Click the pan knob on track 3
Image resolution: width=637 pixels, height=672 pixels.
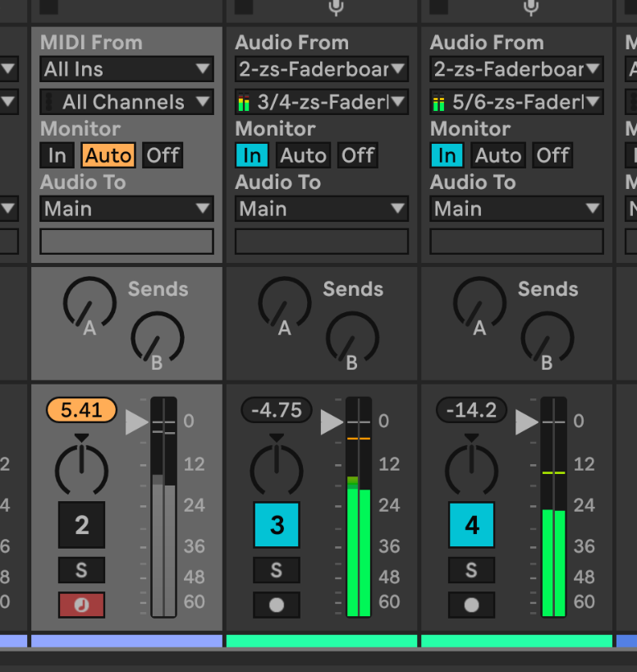(x=277, y=470)
